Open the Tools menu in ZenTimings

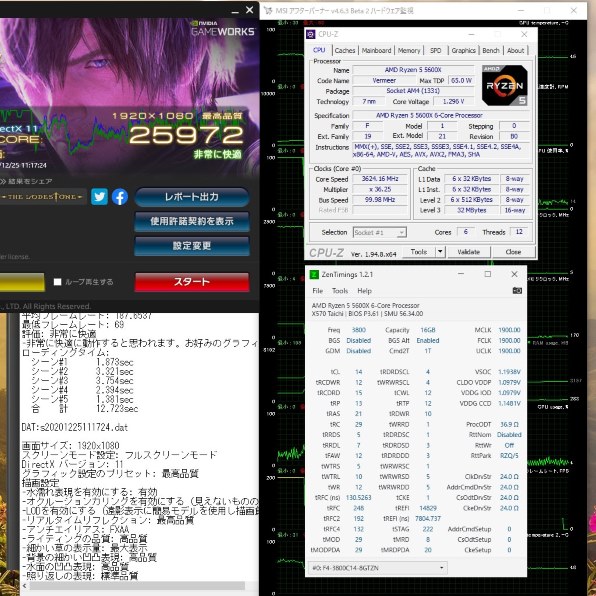[x=340, y=291]
